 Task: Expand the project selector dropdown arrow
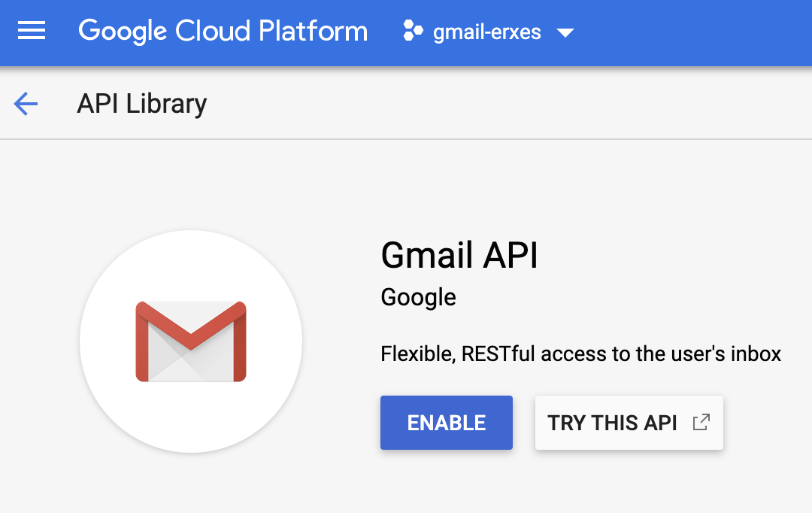[565, 33]
